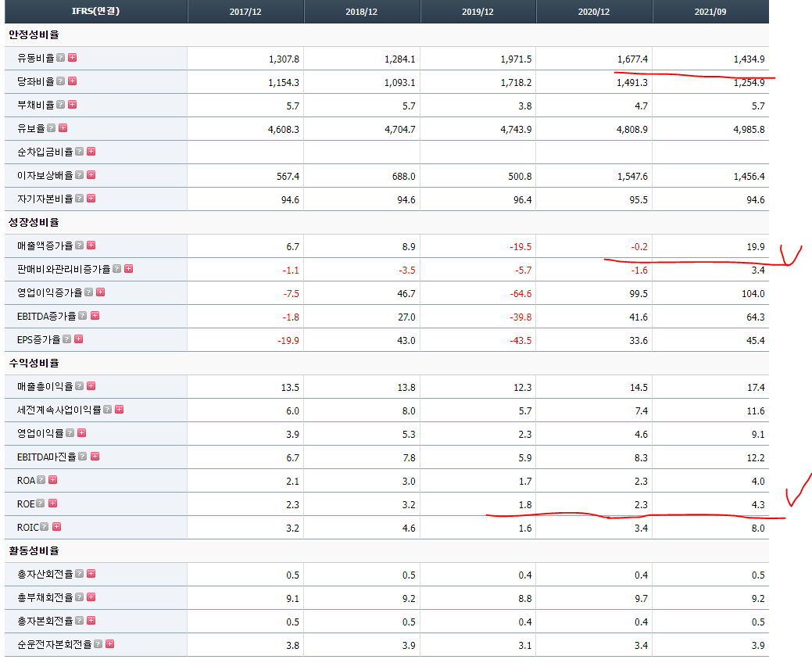812x663 pixels.
Task: Click the 4,985.8 유보율 value
Action: coord(749,130)
